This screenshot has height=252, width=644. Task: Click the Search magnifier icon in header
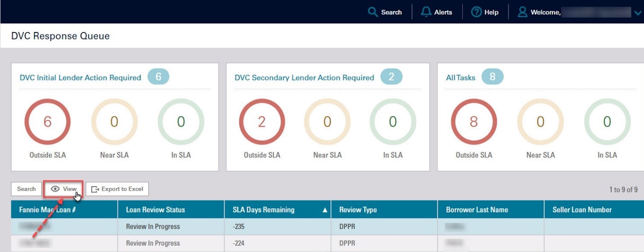pos(373,12)
